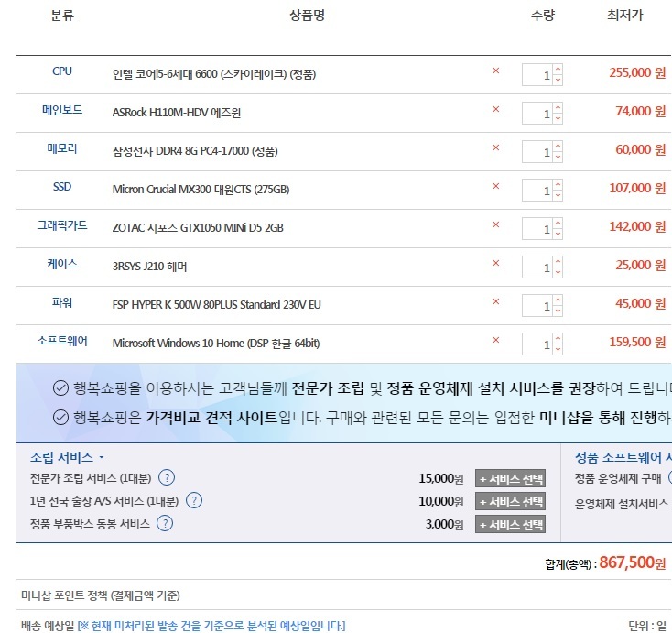Open ZOTAC 지포스 GTX1050 MINI product name
672x633 pixels.
tap(198, 228)
